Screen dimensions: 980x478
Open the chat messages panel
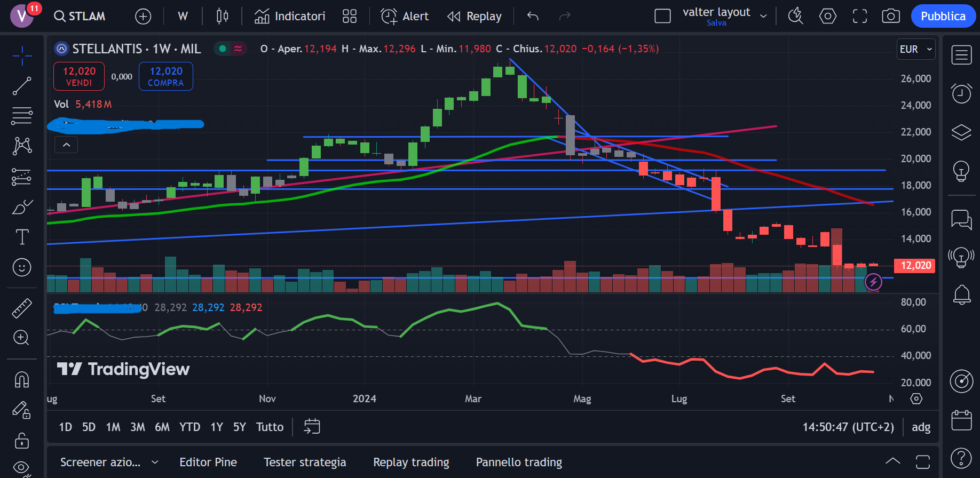961,219
